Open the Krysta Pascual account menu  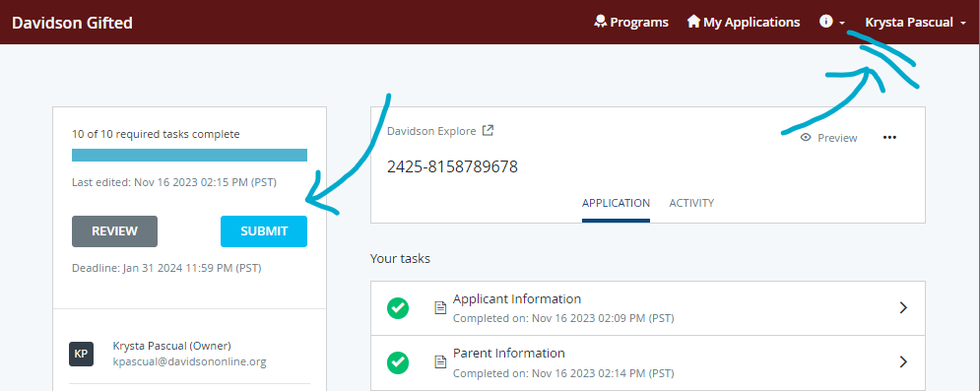click(x=916, y=22)
